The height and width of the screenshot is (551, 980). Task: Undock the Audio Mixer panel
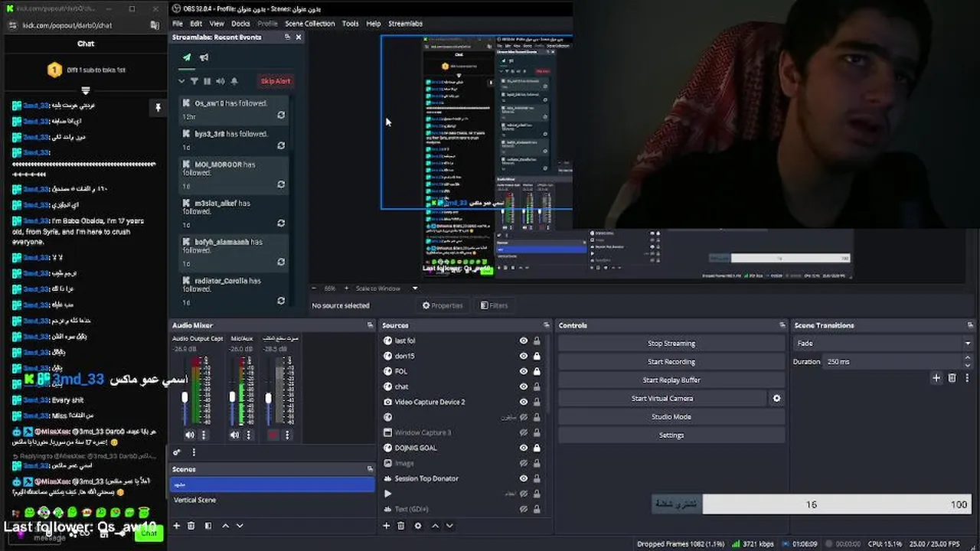(x=370, y=325)
